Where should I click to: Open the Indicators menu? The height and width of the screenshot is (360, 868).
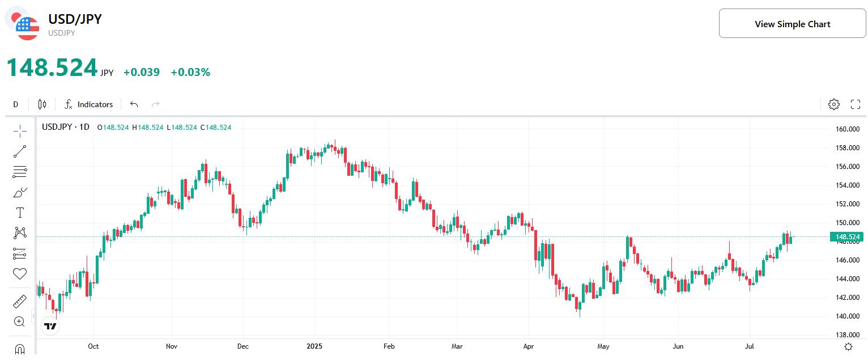[x=88, y=104]
